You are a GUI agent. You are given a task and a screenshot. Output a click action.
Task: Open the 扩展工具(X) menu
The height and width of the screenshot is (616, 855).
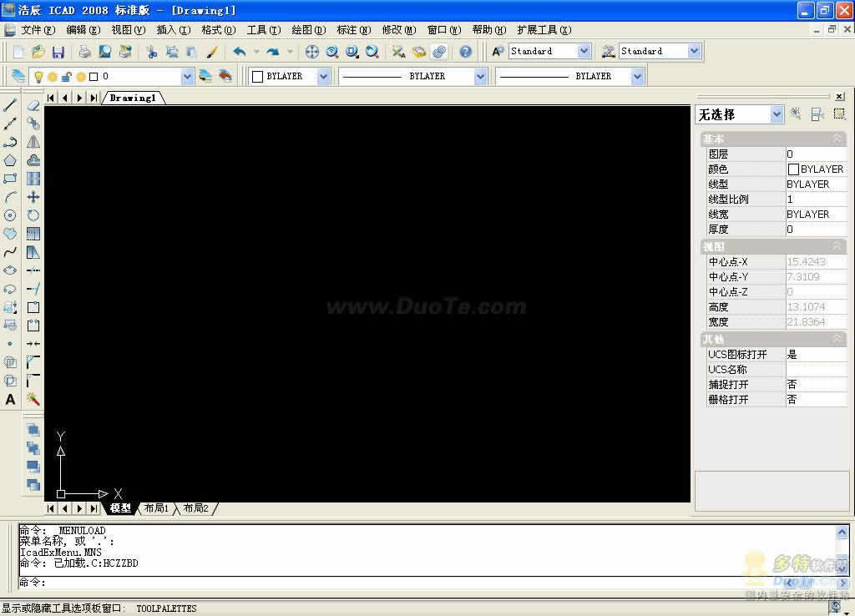[x=544, y=30]
